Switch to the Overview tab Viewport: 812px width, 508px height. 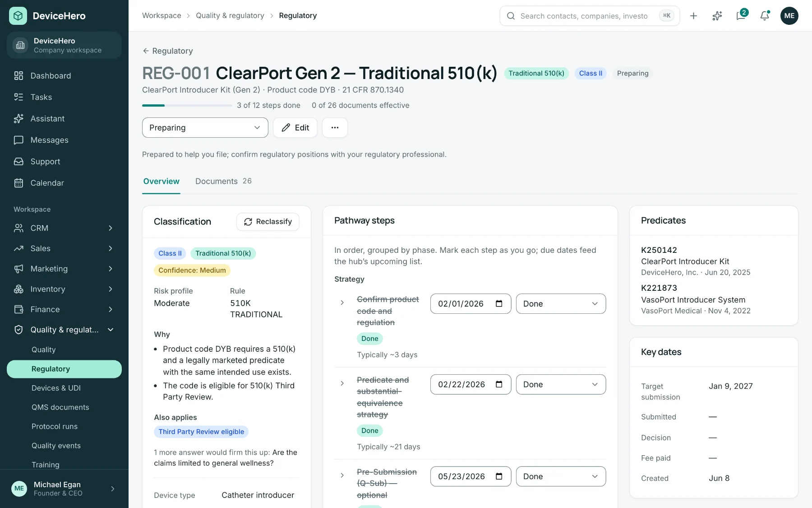161,181
